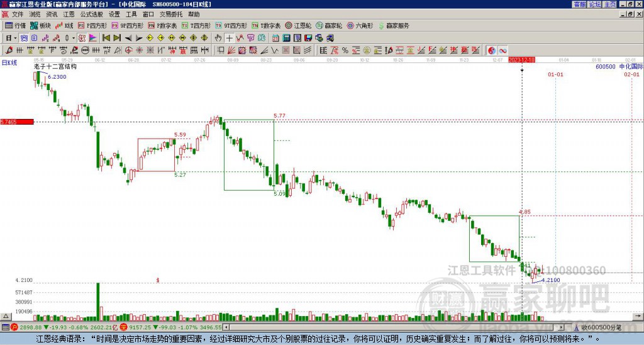Click the yin-yang icon
Image resolution: width=644 pixels, height=345 pixels.
click(492, 50)
